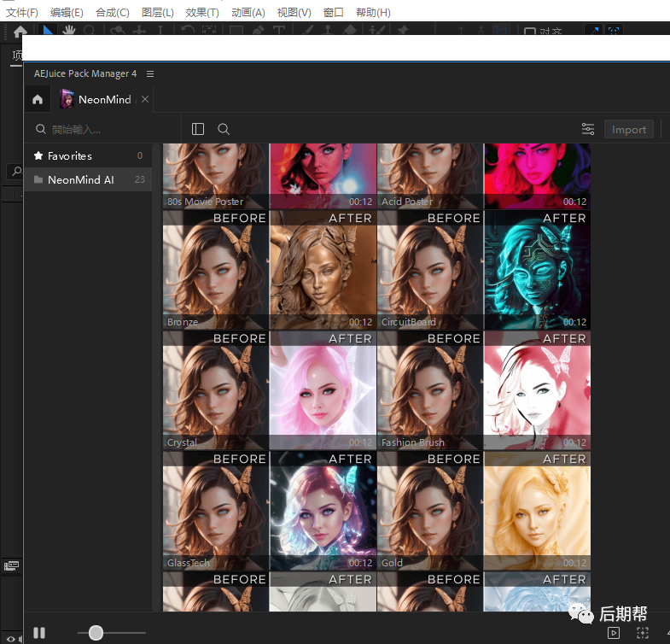Open the AEJuice Pack Manager panel menu
The width and height of the screenshot is (670, 644).
point(150,74)
